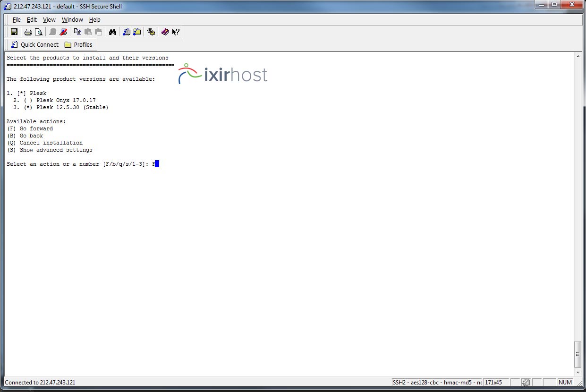This screenshot has width=586, height=392.
Task: Open the Edit menu
Action: pyautogui.click(x=32, y=20)
